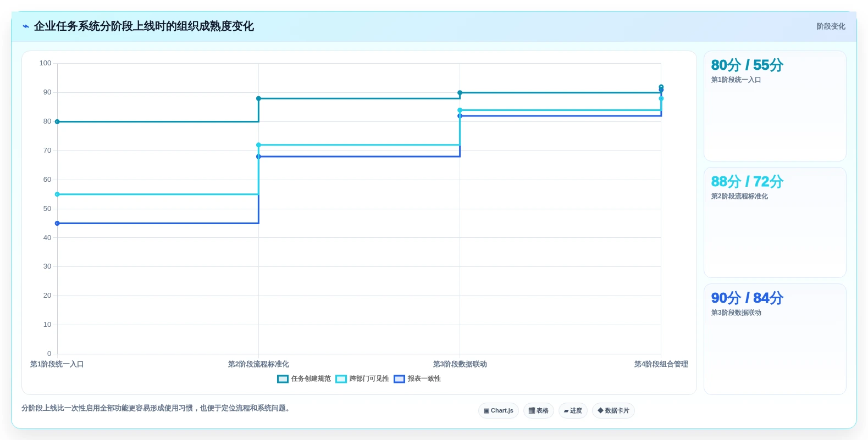Click the 跨部门可见性 legend label
Viewport: 868px width, 440px height.
tap(369, 379)
